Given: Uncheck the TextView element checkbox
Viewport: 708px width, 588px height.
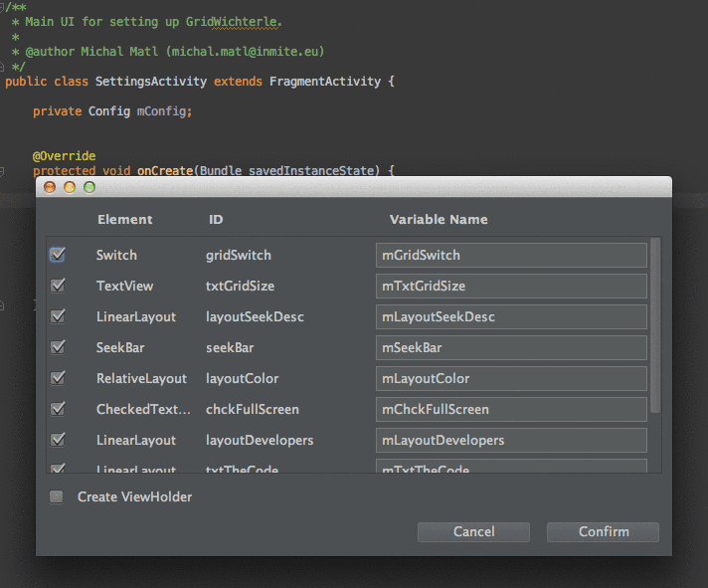Looking at the screenshot, I should [x=58, y=286].
